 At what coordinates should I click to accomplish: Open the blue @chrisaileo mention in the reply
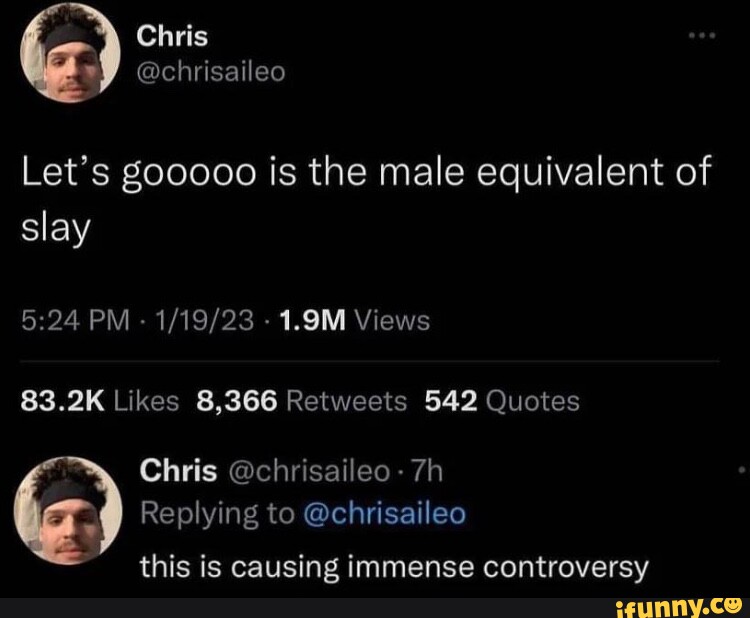click(x=384, y=514)
